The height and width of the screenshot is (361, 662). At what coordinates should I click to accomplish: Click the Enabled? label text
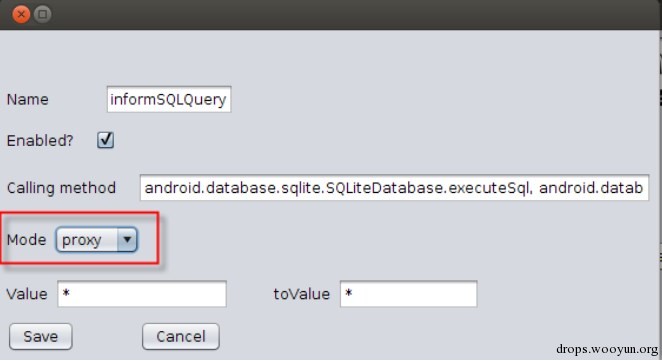point(40,140)
